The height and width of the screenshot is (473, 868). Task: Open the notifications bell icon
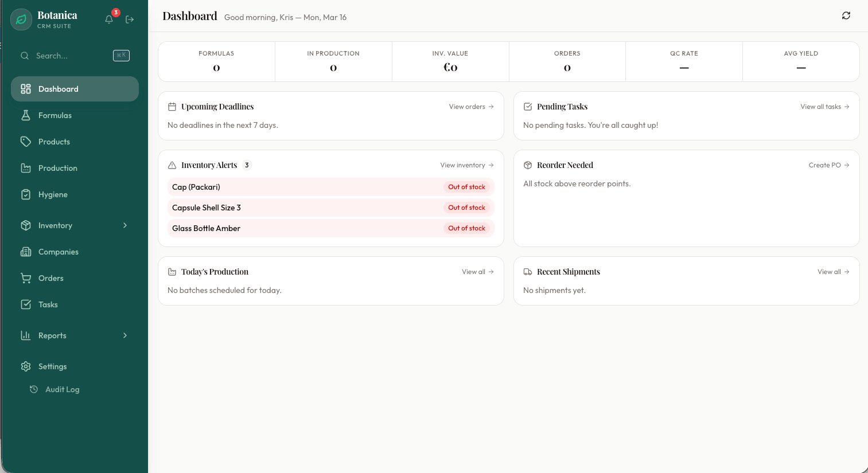pyautogui.click(x=109, y=19)
